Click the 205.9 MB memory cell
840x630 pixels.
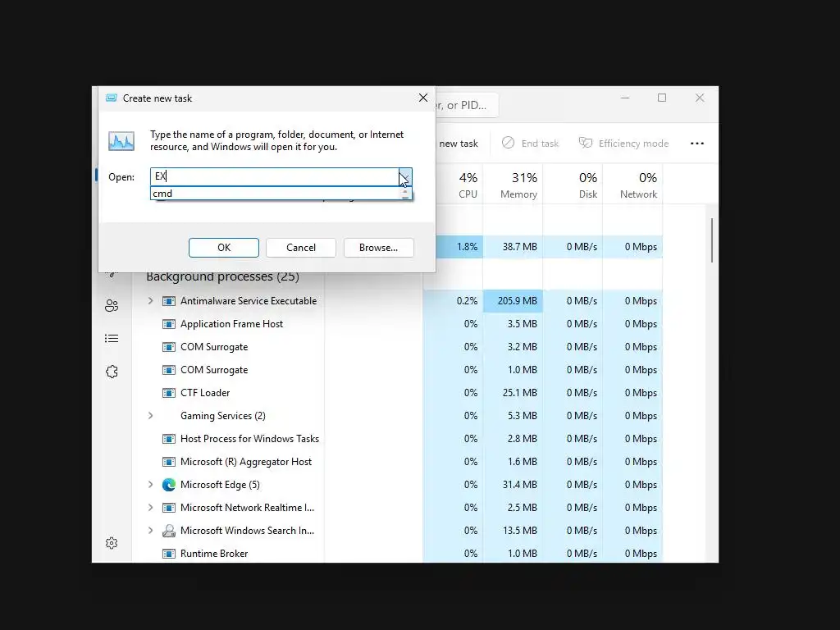(x=513, y=301)
